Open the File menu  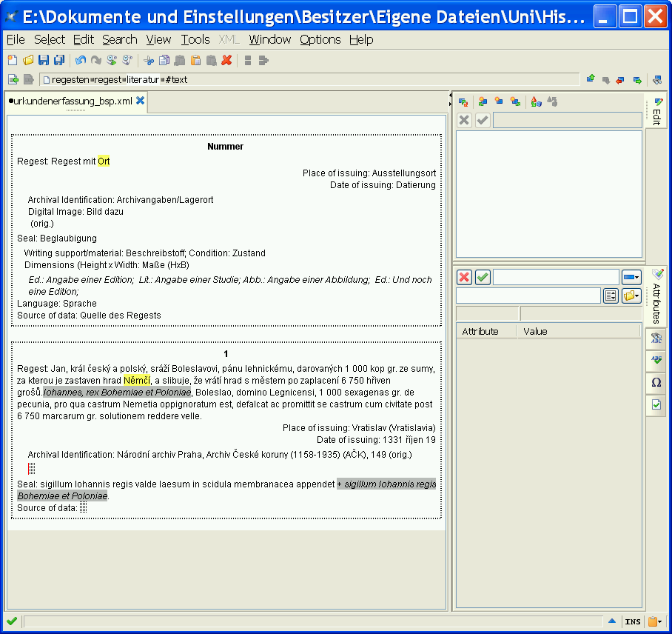tap(16, 39)
